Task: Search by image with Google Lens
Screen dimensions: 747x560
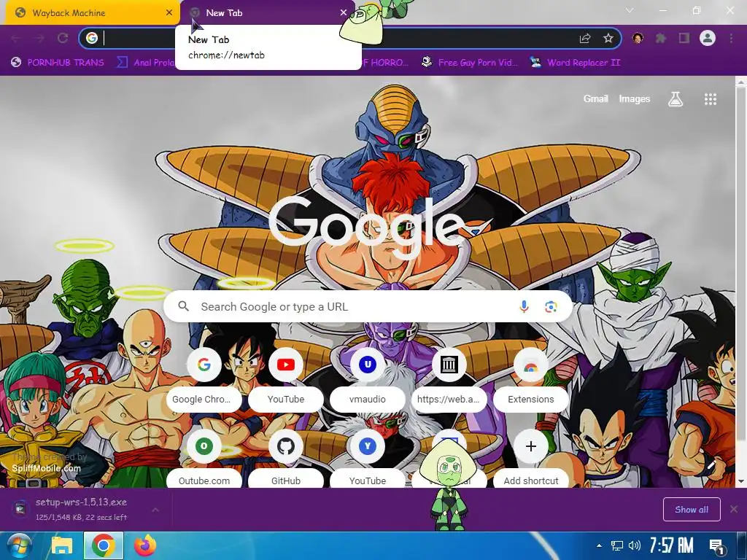Action: tap(551, 307)
